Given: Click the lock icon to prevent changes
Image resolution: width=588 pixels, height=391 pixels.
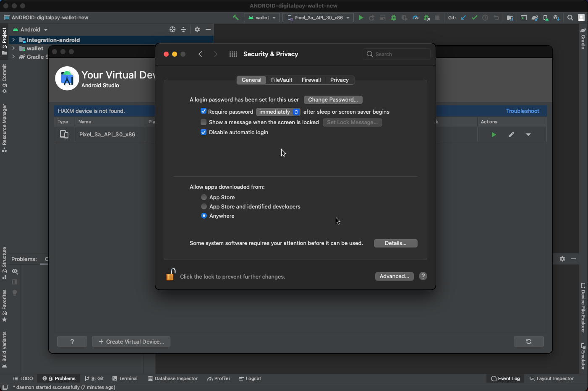Looking at the screenshot, I should click(170, 275).
